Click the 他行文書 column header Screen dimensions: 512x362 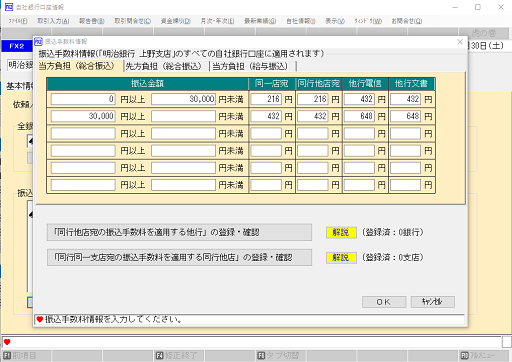412,84
